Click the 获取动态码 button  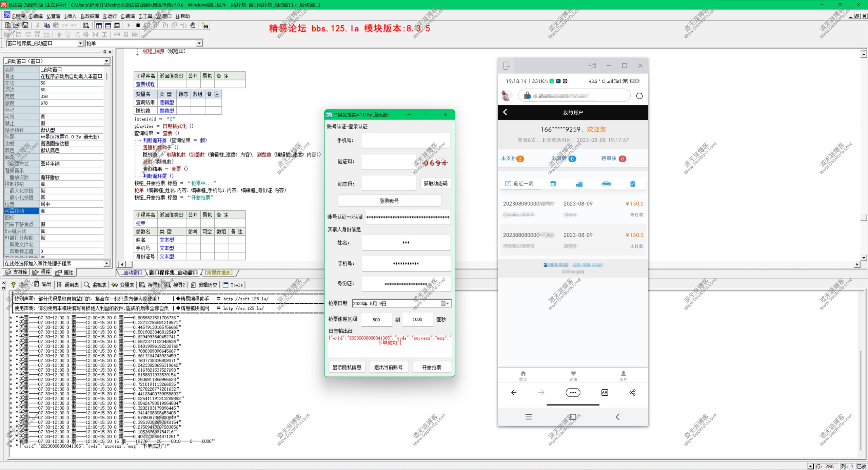(x=435, y=184)
